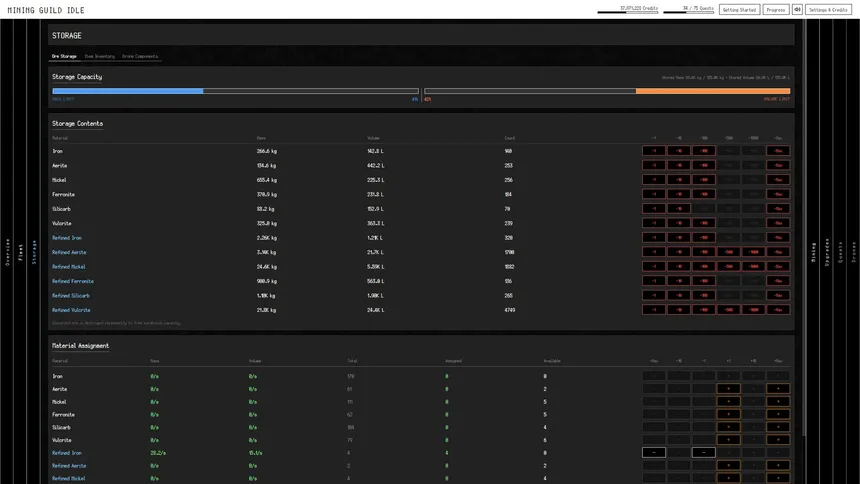860x484 pixels.
Task: Select the Storage side panel
Action: click(33, 252)
